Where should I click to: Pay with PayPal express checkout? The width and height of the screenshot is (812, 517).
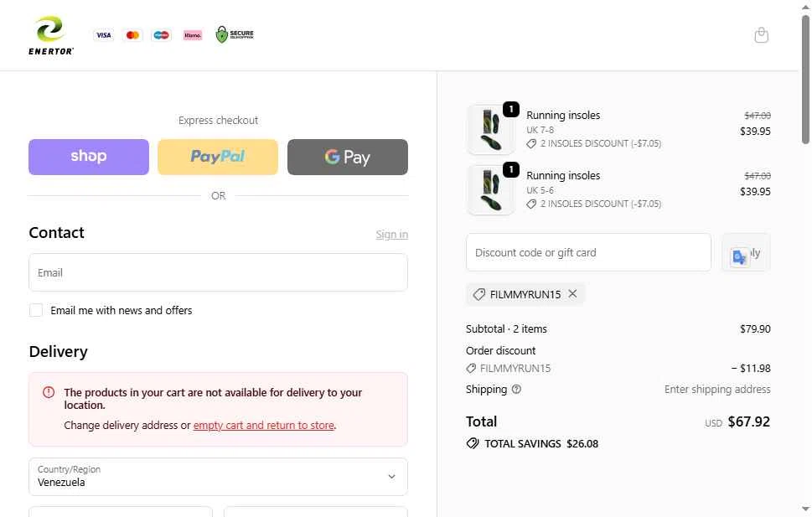pos(218,157)
